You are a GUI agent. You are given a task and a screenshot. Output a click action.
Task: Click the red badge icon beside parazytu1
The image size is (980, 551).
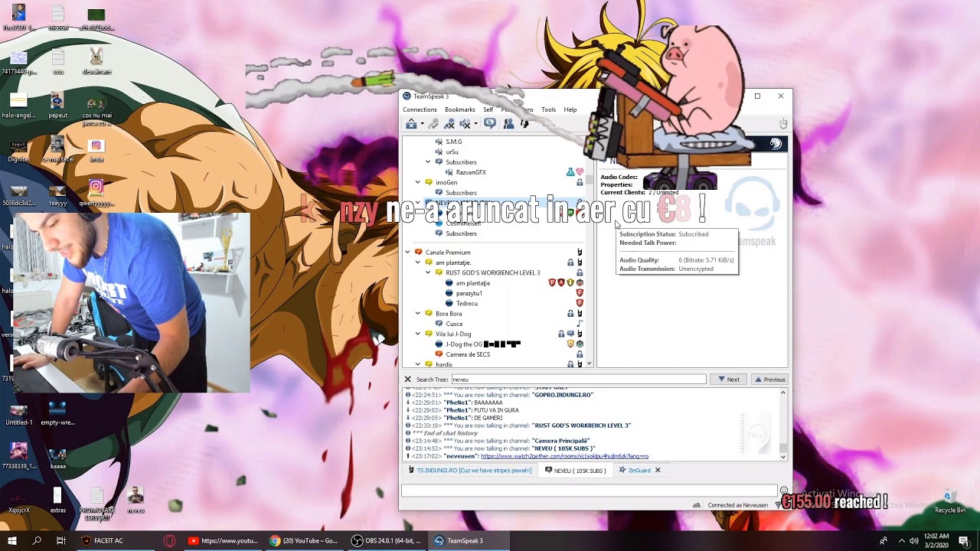tap(580, 293)
